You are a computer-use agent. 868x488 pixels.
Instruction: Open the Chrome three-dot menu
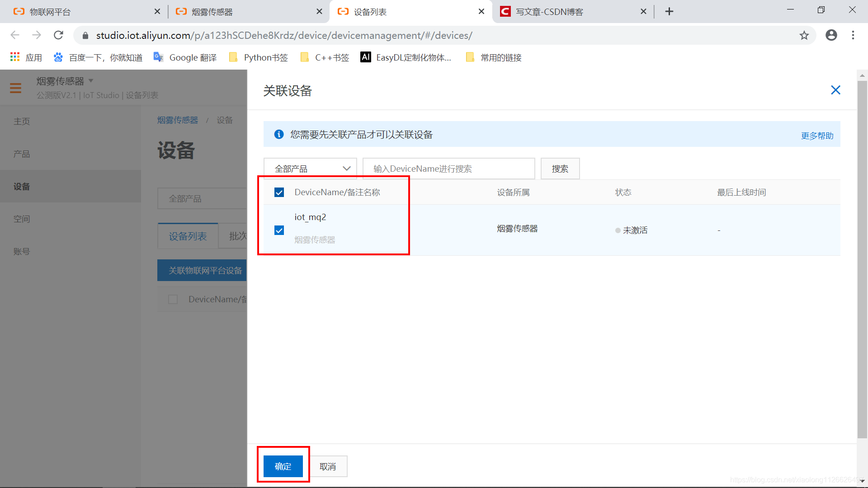[x=853, y=35]
